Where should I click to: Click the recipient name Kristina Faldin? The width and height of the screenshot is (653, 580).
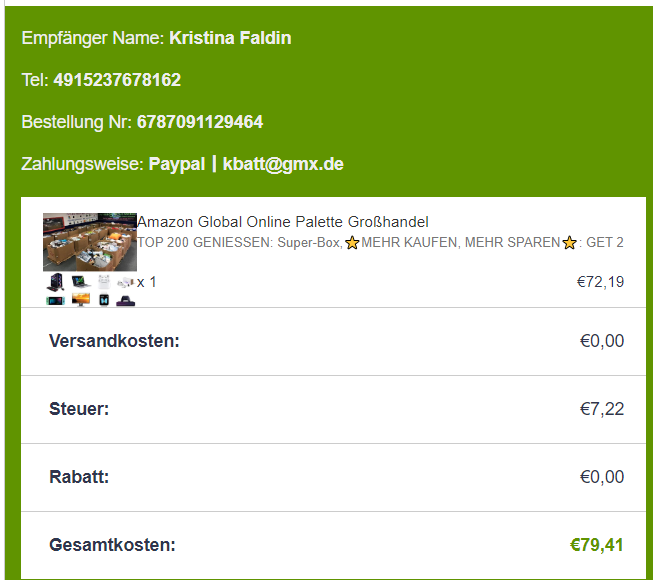coord(230,38)
